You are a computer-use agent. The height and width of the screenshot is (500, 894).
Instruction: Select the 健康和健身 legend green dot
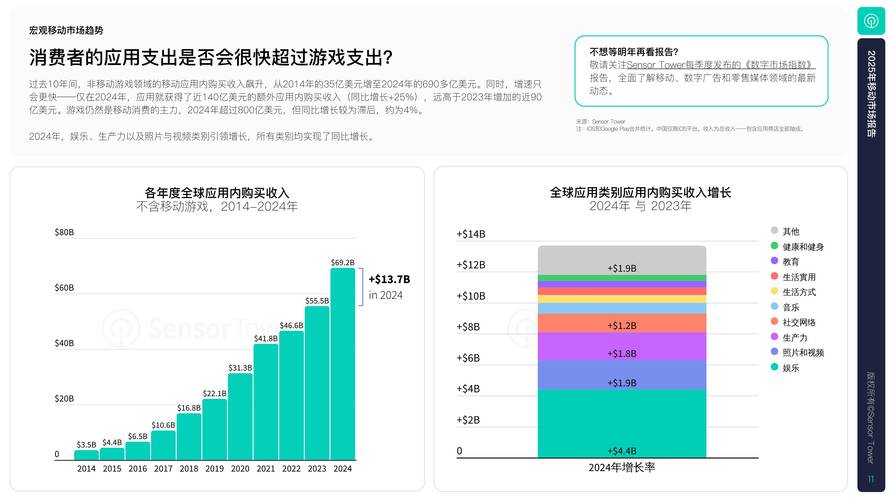(774, 246)
